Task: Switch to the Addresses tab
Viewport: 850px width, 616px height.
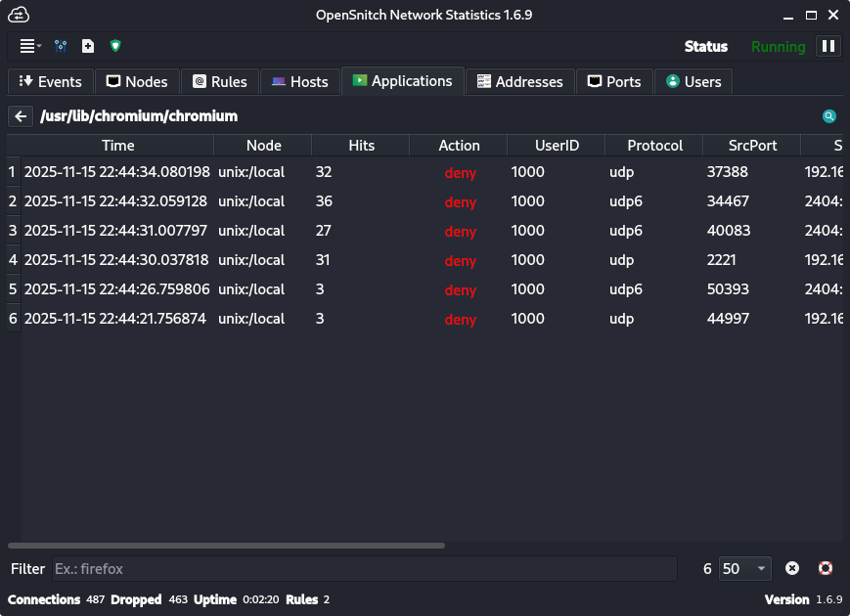Action: coord(519,82)
